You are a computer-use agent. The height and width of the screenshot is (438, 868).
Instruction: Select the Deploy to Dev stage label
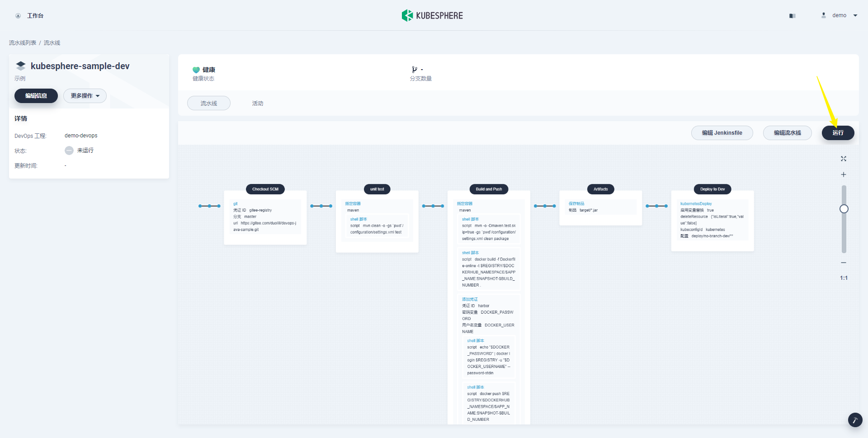pyautogui.click(x=712, y=189)
